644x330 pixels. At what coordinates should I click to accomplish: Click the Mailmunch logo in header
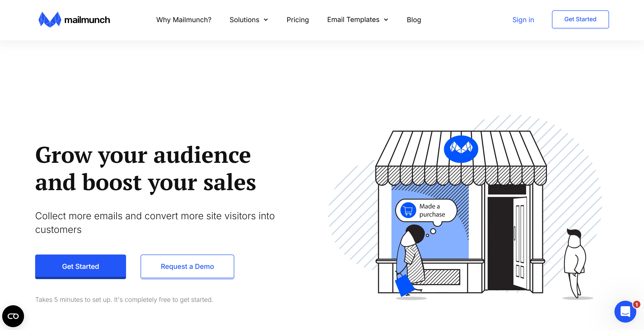coord(74,19)
